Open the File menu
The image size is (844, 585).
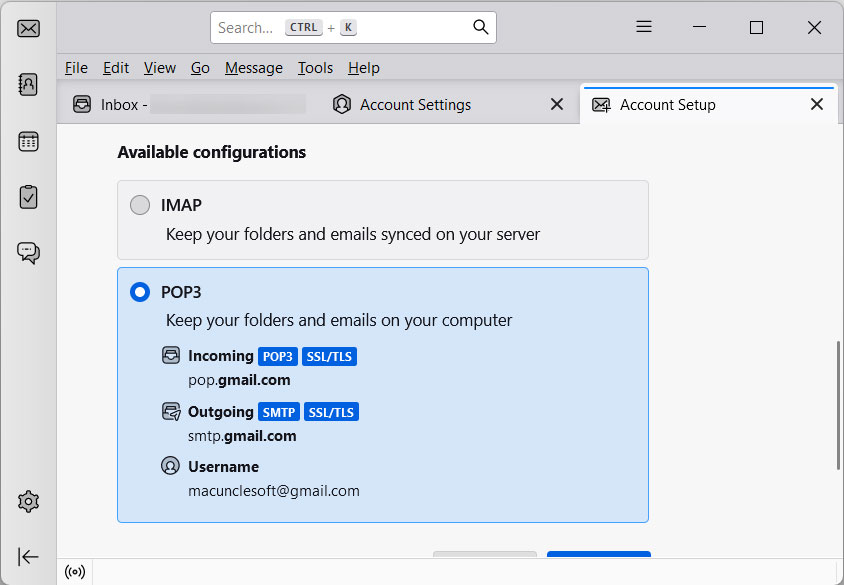point(76,68)
